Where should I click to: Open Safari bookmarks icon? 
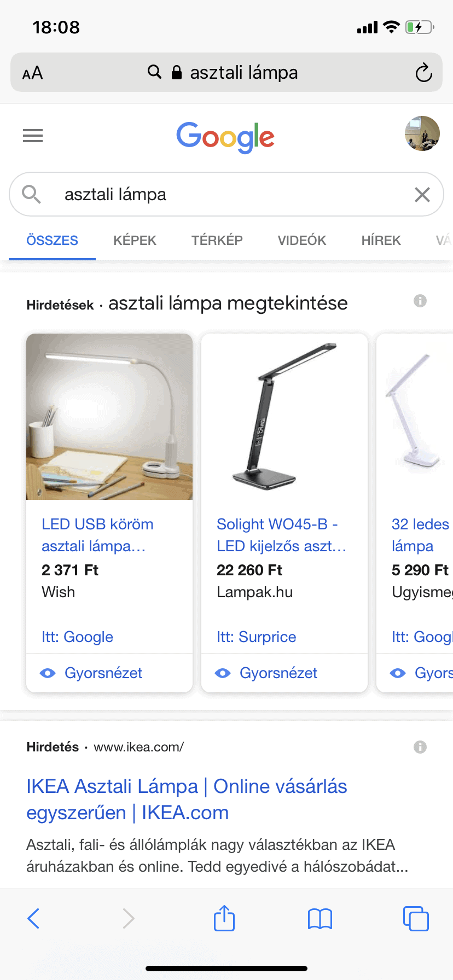click(320, 919)
